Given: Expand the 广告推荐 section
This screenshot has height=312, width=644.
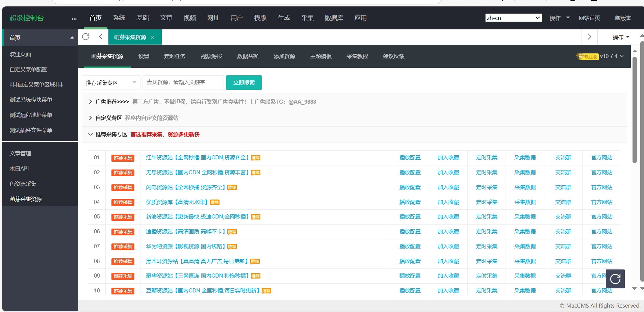Looking at the screenshot, I should pos(91,102).
